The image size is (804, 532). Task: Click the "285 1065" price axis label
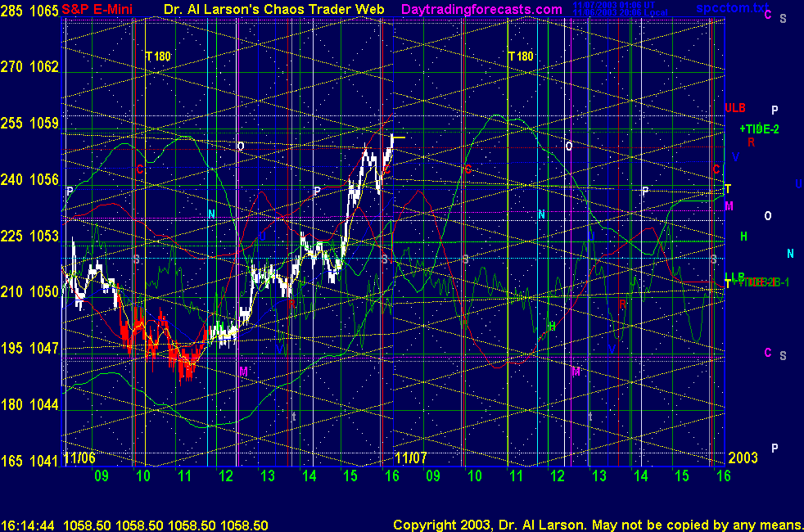[29, 11]
